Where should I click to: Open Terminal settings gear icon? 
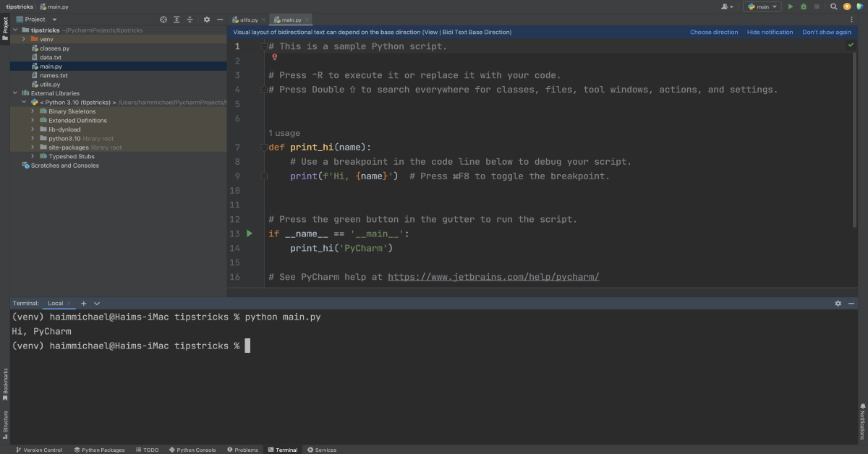click(838, 303)
